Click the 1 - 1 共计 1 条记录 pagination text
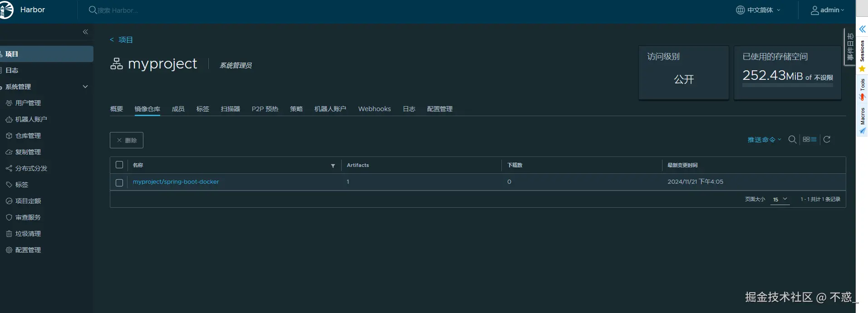 (x=820, y=199)
